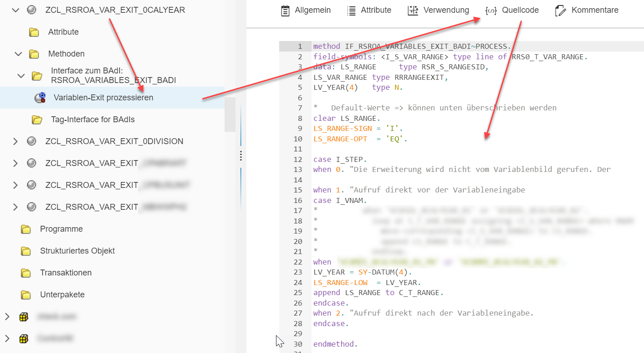Click the Quellcode code brackets icon
The height and width of the screenshot is (353, 644).
[x=491, y=10]
